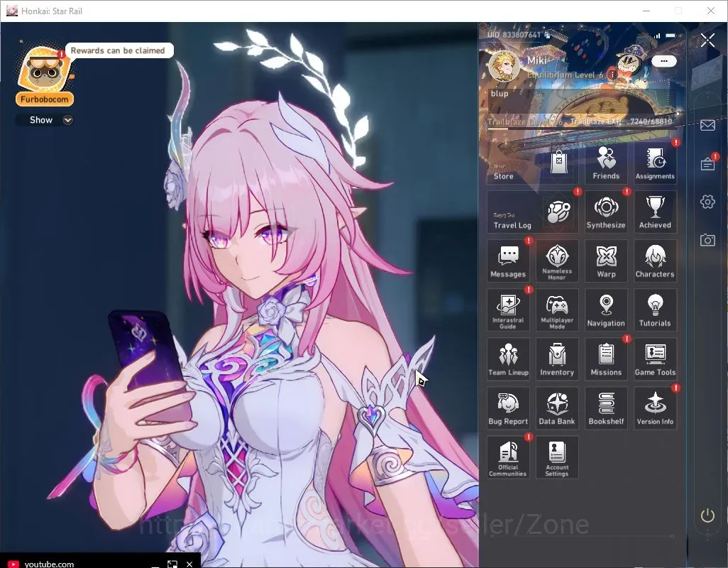The width and height of the screenshot is (728, 568).
Task: Open the Travel Log tile
Action: [533, 212]
